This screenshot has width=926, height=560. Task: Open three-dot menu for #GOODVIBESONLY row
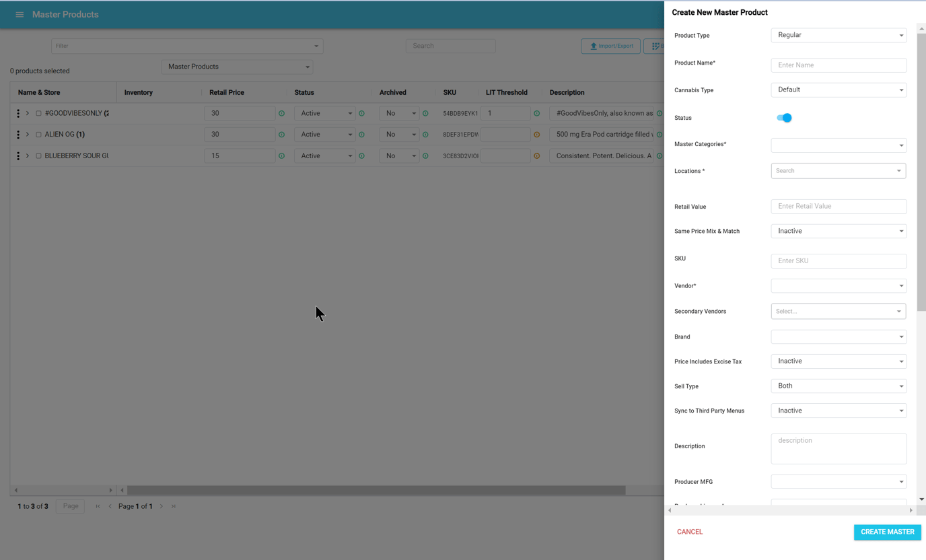(x=18, y=113)
